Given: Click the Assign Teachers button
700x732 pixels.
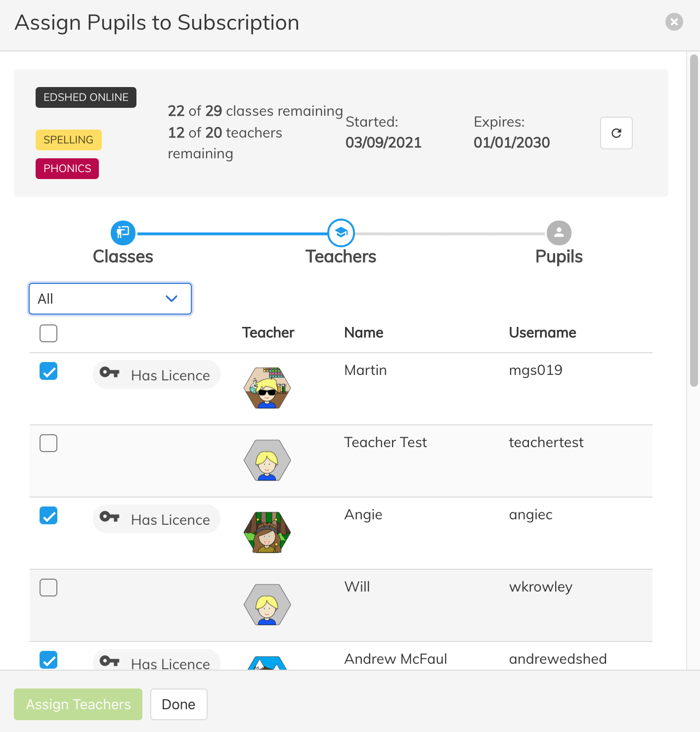Looking at the screenshot, I should pyautogui.click(x=78, y=704).
